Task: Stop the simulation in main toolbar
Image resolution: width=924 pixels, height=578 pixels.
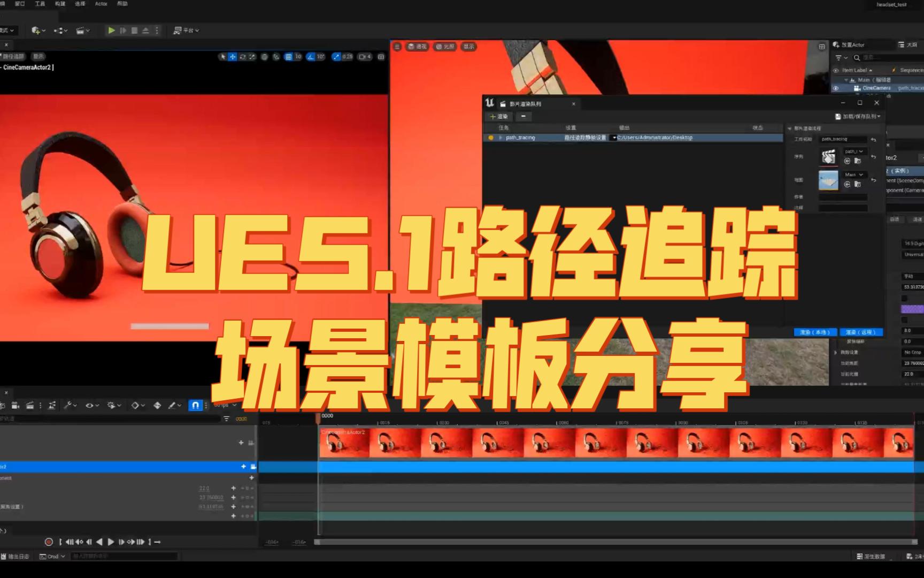Action: (x=135, y=31)
